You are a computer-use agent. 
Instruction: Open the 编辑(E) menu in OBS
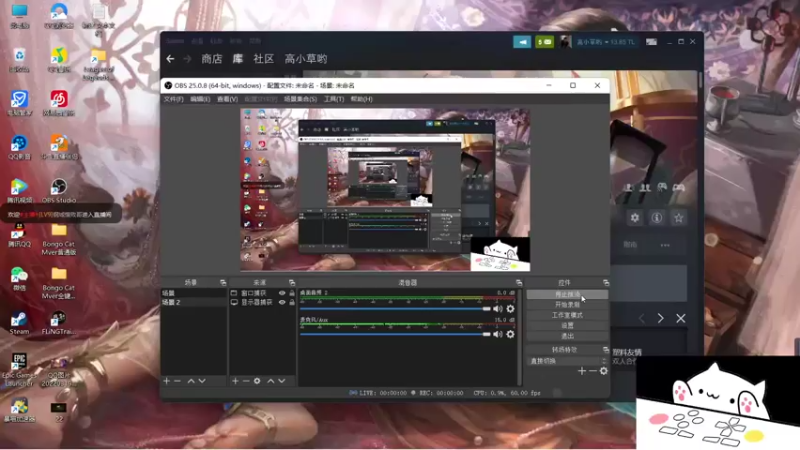(200, 99)
